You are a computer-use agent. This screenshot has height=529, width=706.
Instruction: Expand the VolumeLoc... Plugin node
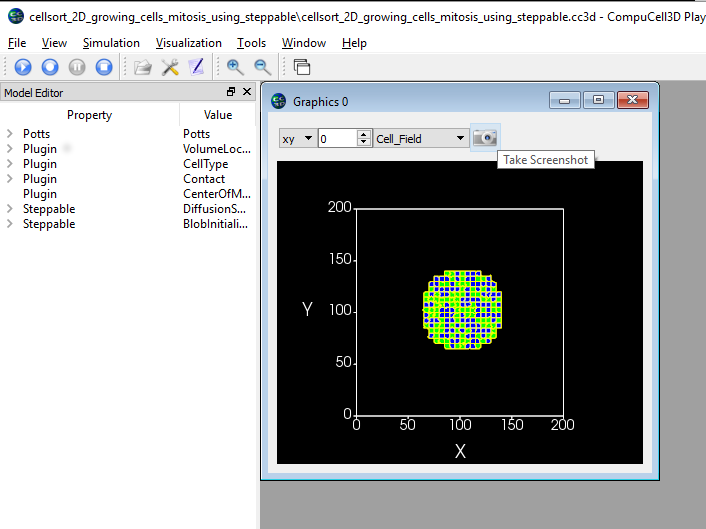[x=9, y=149]
